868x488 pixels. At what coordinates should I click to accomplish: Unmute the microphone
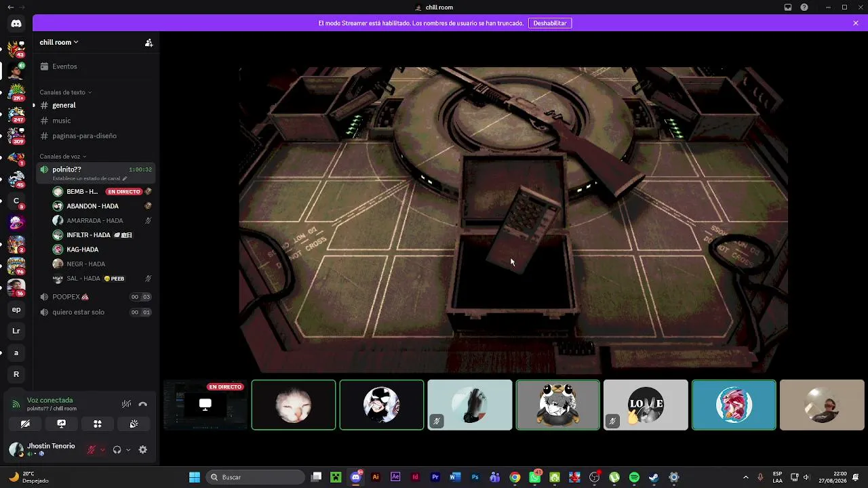point(92,449)
